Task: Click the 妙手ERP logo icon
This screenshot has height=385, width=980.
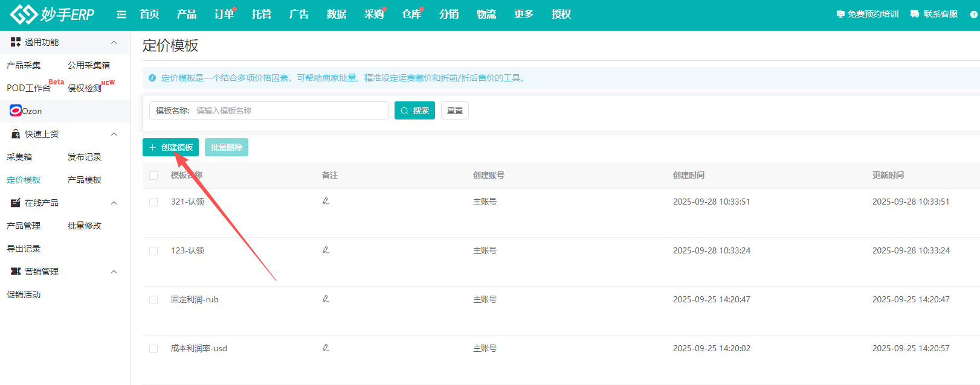Action: point(24,14)
